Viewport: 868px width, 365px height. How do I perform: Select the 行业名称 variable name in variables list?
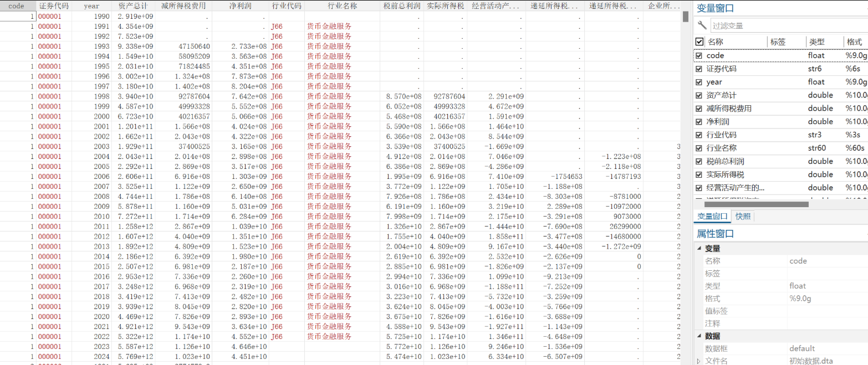click(x=722, y=148)
